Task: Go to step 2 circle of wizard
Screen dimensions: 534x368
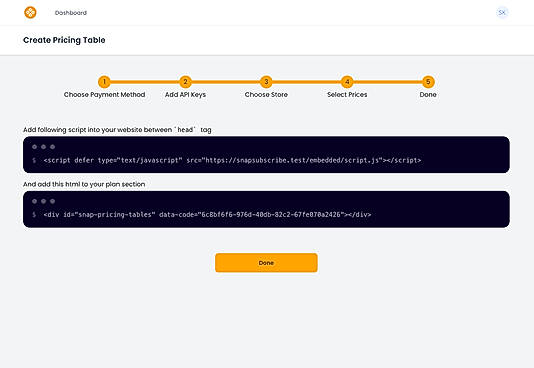Action: coord(185,82)
